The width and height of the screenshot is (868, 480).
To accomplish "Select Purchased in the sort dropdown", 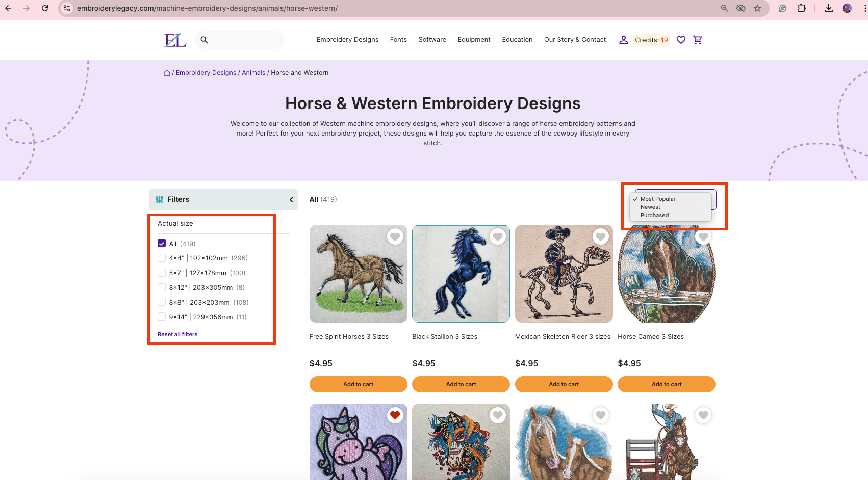I will [x=654, y=215].
